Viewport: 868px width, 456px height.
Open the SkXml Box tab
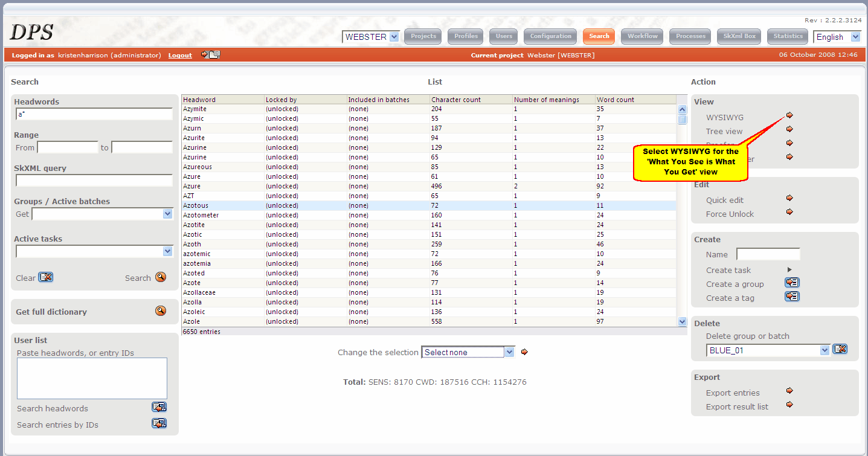click(739, 36)
